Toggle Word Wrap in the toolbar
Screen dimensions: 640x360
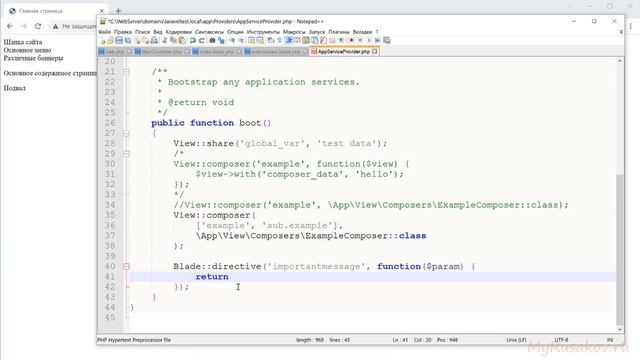[270, 40]
